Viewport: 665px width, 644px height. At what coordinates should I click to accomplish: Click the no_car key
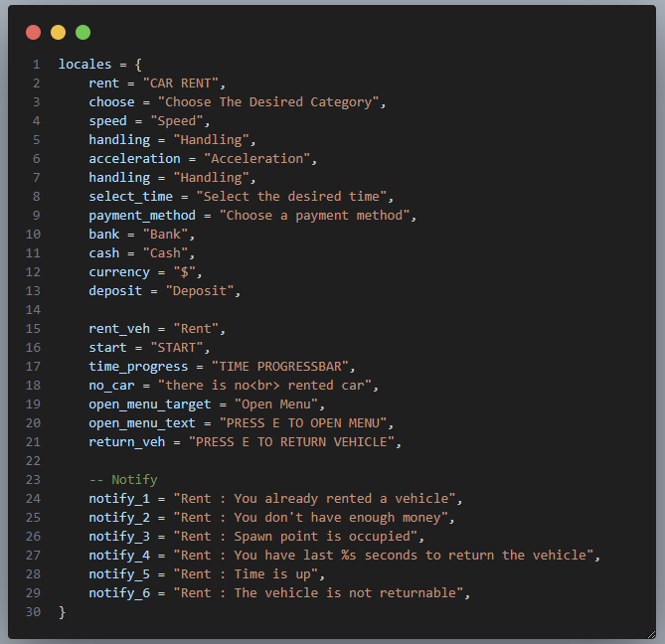tap(111, 386)
